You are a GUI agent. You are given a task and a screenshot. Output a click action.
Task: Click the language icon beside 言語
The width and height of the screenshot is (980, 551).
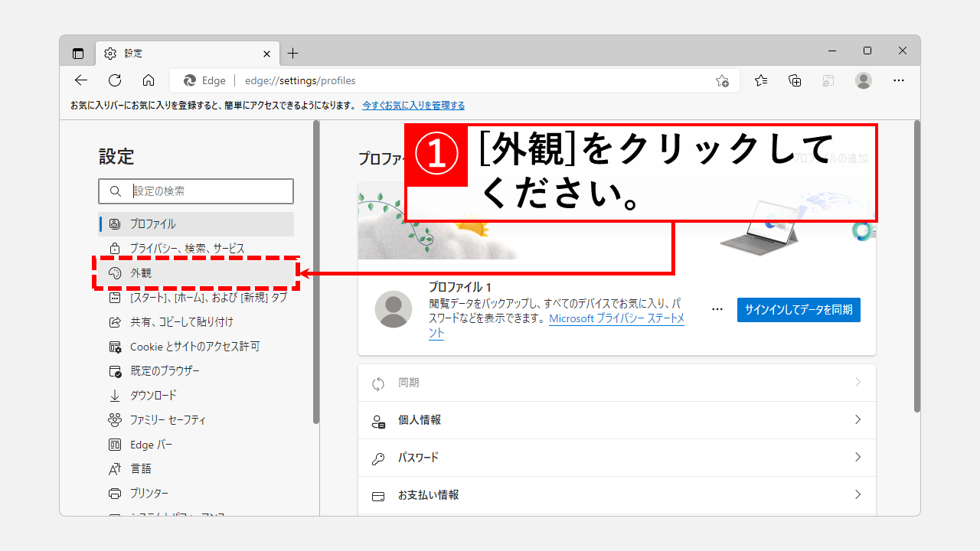tap(115, 468)
